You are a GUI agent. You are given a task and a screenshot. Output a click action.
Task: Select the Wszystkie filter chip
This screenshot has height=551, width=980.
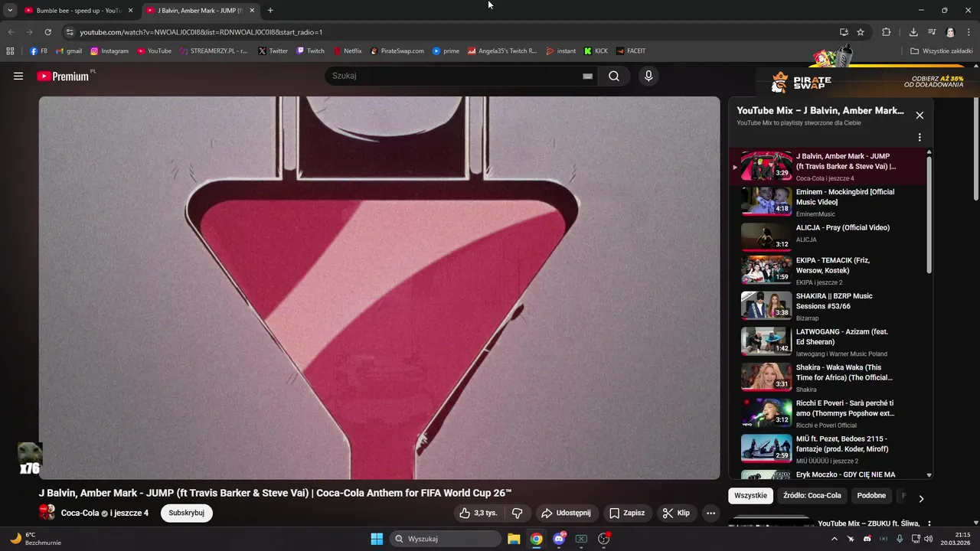click(750, 496)
